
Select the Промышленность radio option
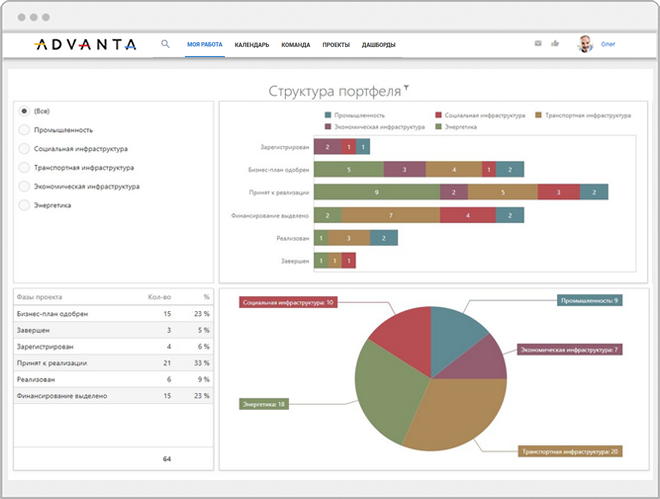pos(25,129)
